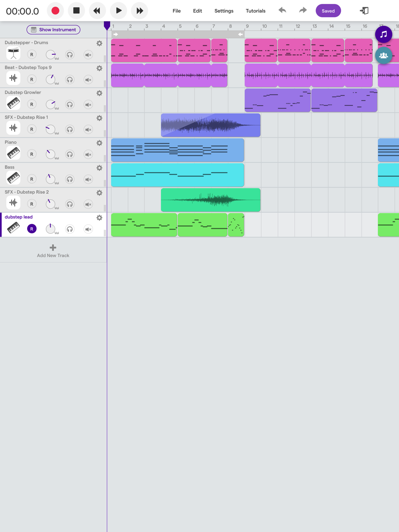This screenshot has width=399, height=532.
Task: Click Dubstepper - Drums volume knob
Action: click(51, 55)
